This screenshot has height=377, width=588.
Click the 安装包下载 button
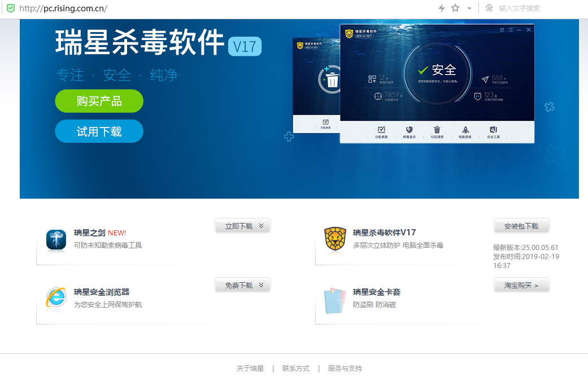[521, 226]
